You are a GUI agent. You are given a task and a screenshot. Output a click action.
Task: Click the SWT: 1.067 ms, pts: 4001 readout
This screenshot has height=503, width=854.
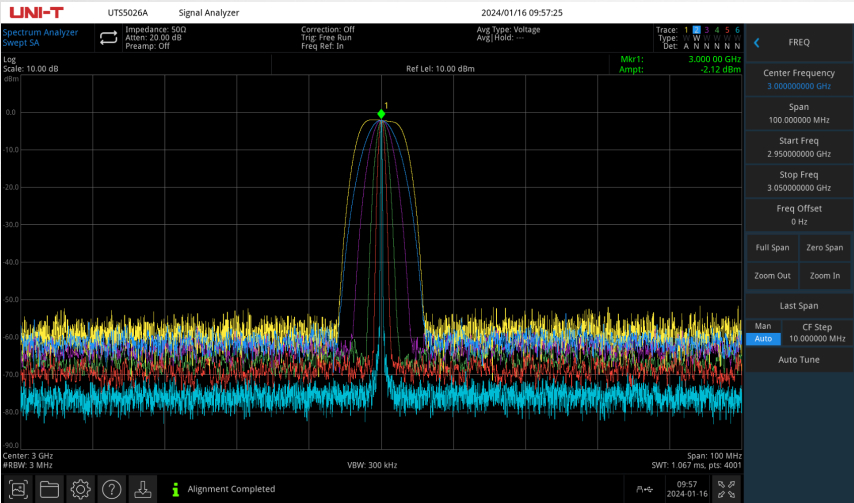pos(696,465)
